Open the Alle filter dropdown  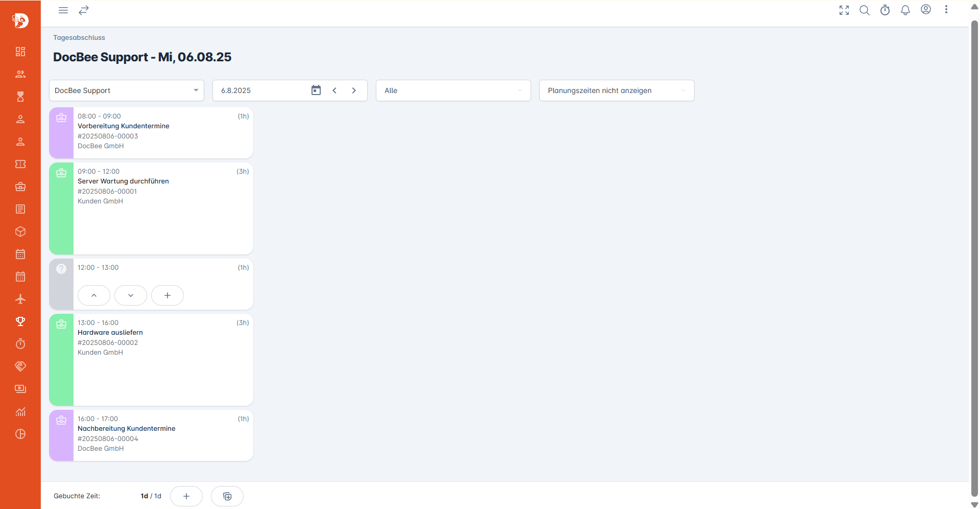453,90
